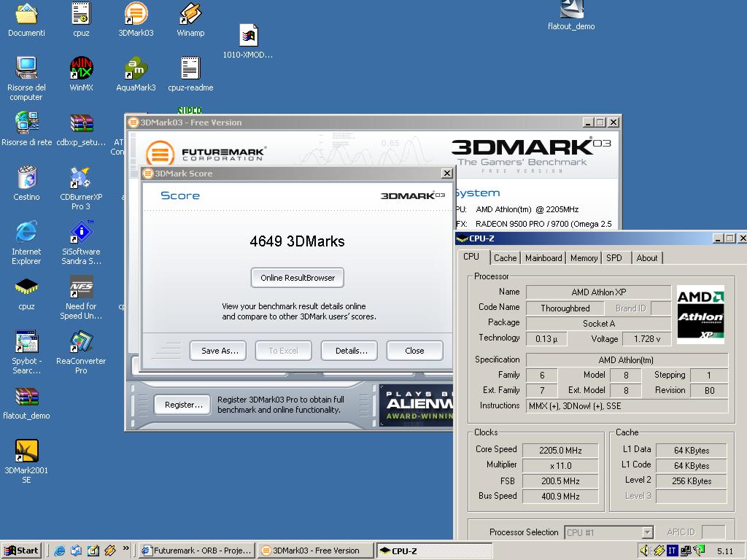This screenshot has height=560, width=747.
Task: Click the Instructions field MMX, 3DNow!, SSE
Action: (x=627, y=405)
